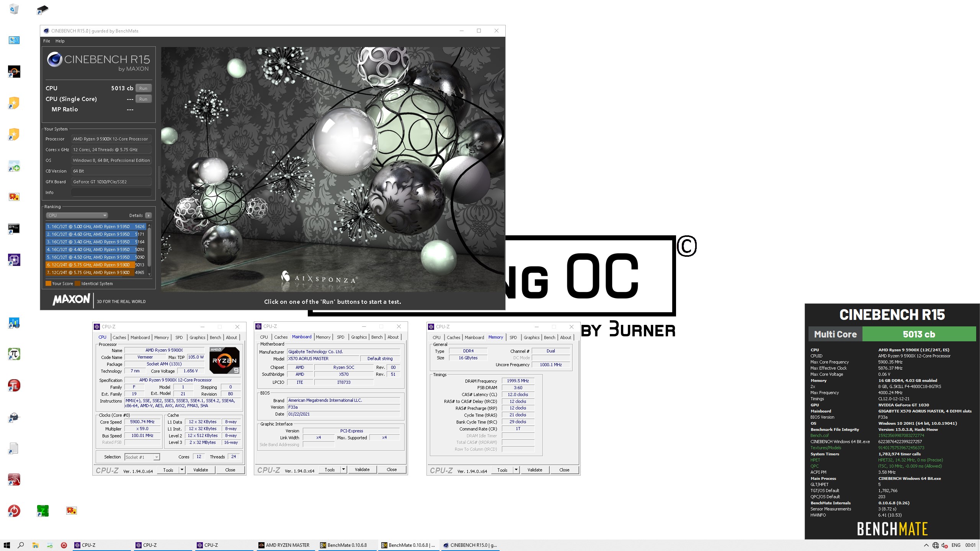This screenshot has height=551, width=980.
Task: Select Graphics tab in the CPU-Z Memory window
Action: (531, 337)
